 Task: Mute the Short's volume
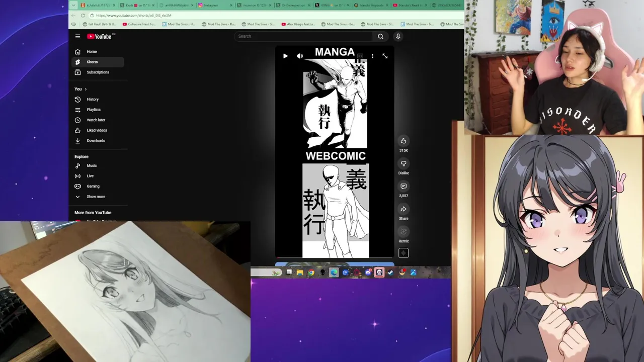(x=300, y=56)
